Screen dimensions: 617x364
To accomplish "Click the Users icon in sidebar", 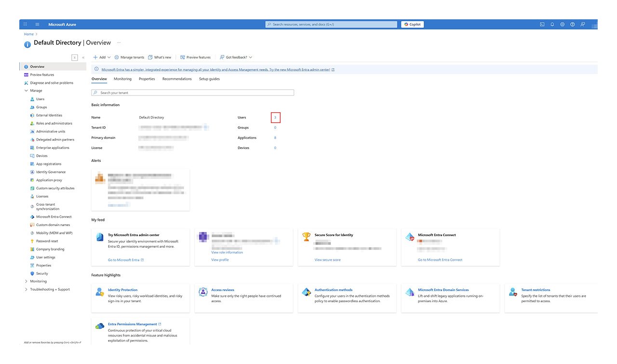I will (x=32, y=99).
